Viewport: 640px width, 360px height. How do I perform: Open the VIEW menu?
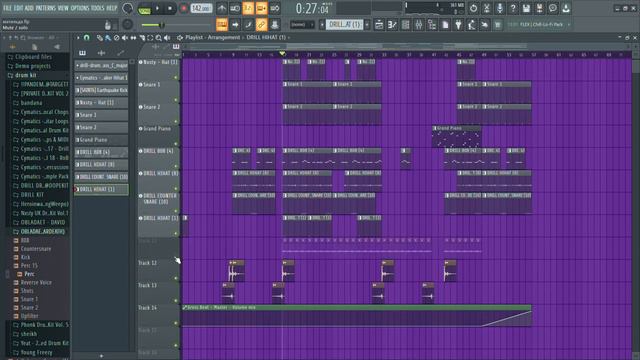tap(63, 8)
